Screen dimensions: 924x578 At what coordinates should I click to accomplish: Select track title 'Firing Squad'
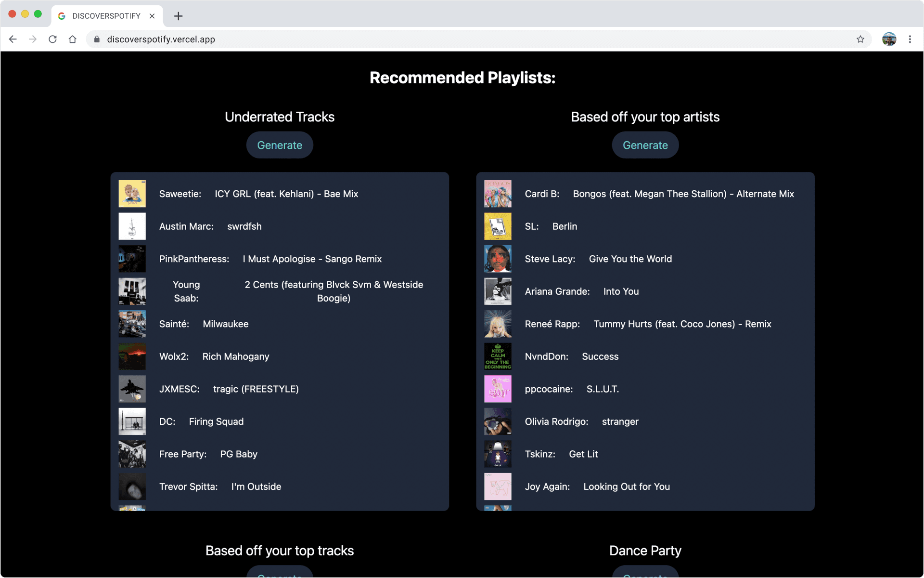(x=216, y=421)
